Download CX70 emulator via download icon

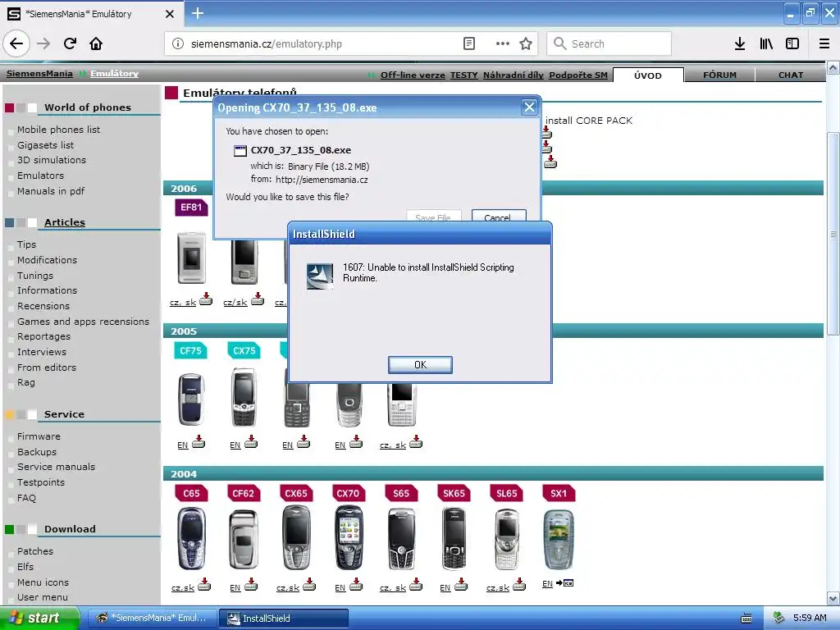point(356,585)
